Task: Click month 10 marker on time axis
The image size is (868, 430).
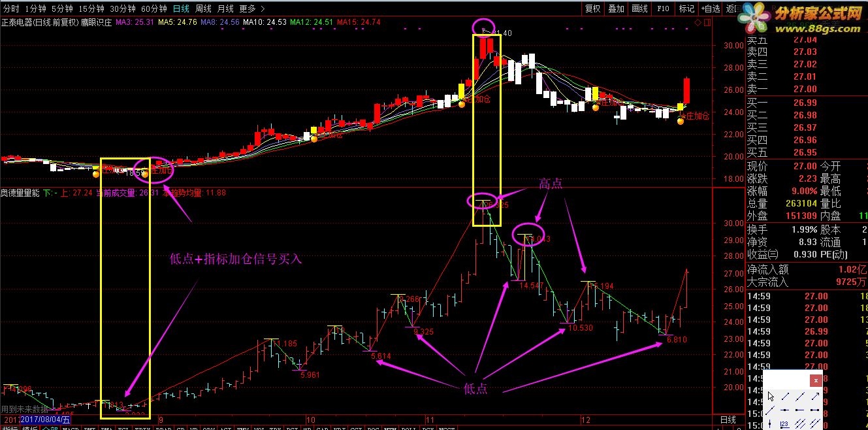Action: [x=311, y=419]
